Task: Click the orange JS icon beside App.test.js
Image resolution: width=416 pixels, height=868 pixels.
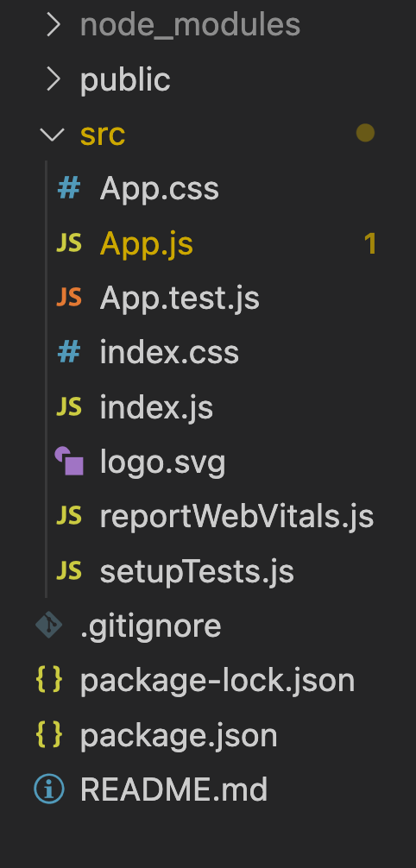Action: tap(69, 299)
